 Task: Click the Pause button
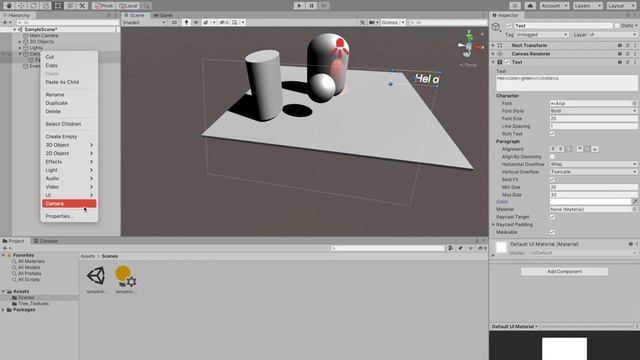point(311,6)
